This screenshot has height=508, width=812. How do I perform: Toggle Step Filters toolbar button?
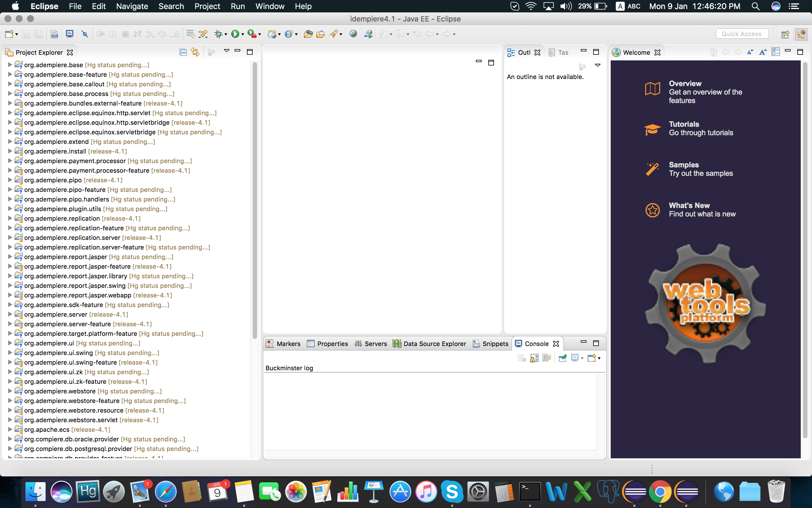[x=203, y=34]
